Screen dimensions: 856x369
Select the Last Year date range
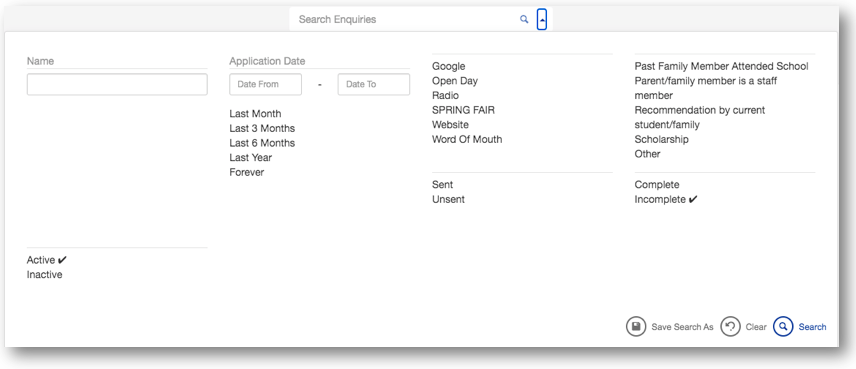click(251, 158)
